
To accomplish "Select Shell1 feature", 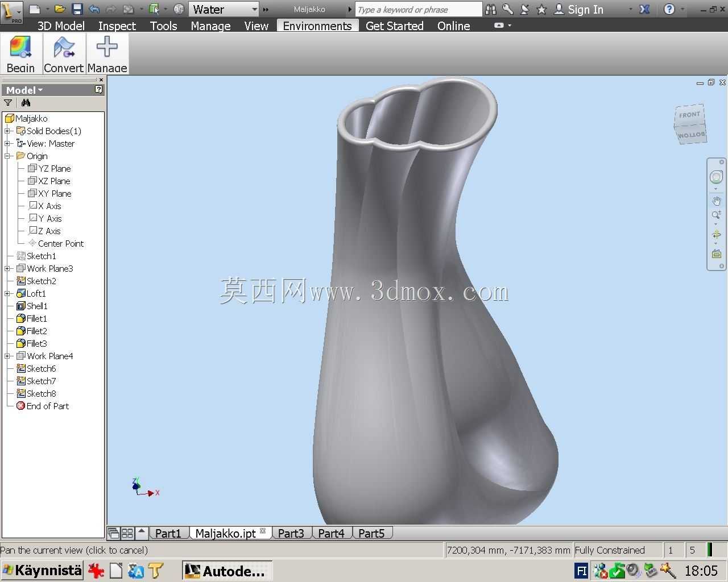I will click(x=32, y=306).
